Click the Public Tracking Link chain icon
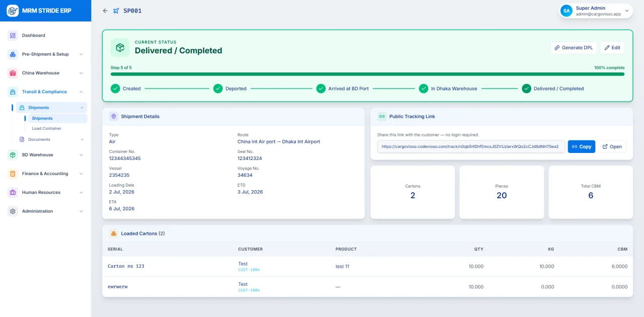Viewport: 644px width, 317px height. (x=382, y=116)
